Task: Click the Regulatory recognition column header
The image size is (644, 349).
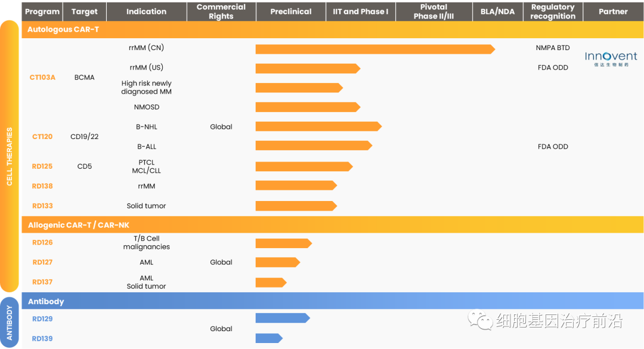Action: coord(553,11)
